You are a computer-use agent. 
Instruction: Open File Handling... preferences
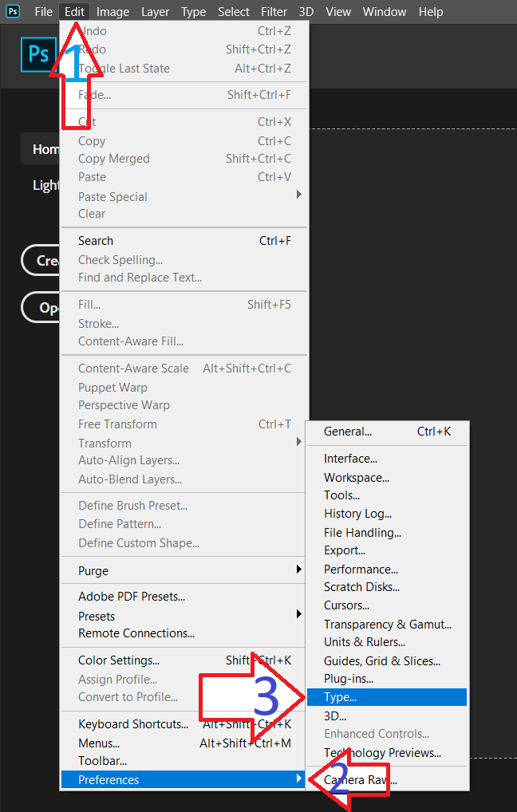pos(387,532)
